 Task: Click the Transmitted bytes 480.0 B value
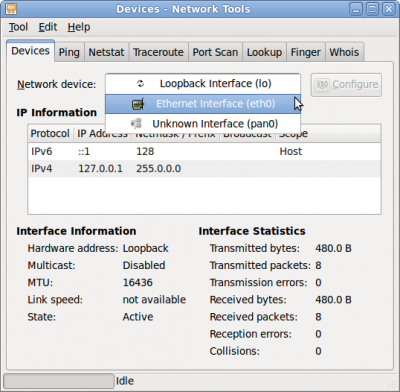point(333,248)
